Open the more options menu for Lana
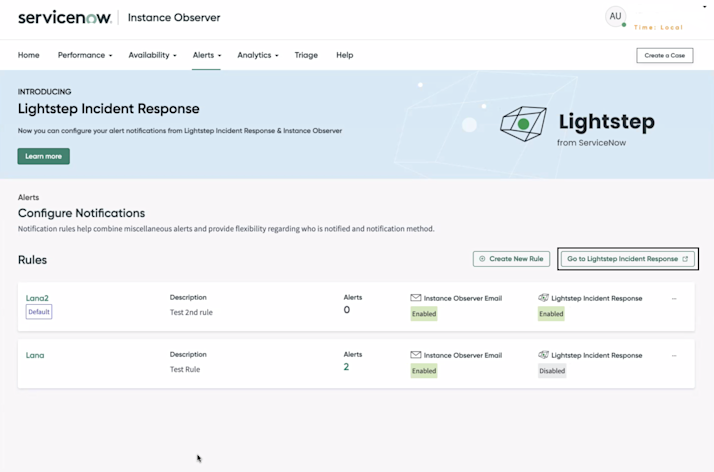Image resolution: width=714 pixels, height=472 pixels. point(674,355)
